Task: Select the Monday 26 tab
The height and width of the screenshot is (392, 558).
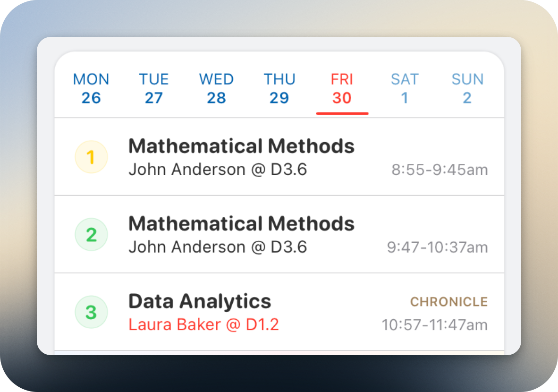Action: click(x=91, y=88)
